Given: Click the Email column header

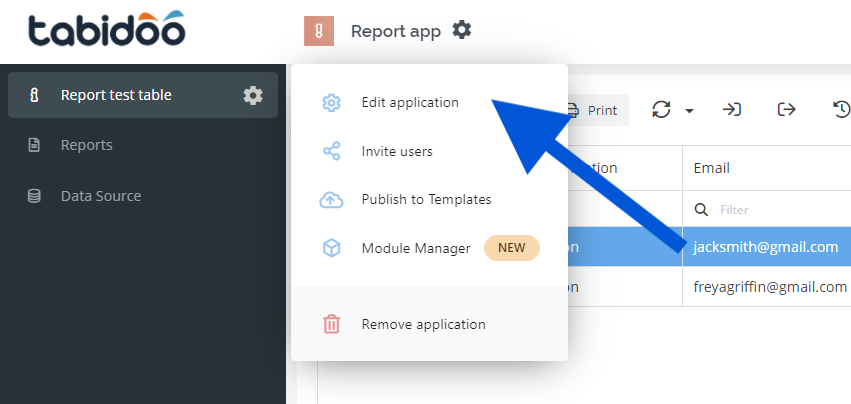Looking at the screenshot, I should [767, 168].
